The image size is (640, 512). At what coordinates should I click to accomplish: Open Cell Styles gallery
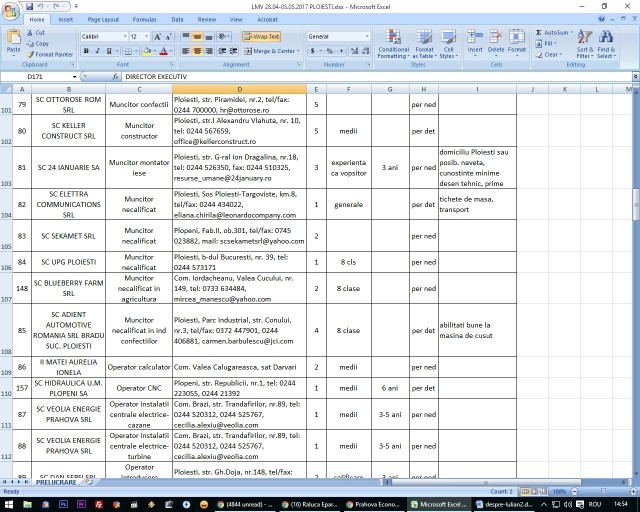449,44
